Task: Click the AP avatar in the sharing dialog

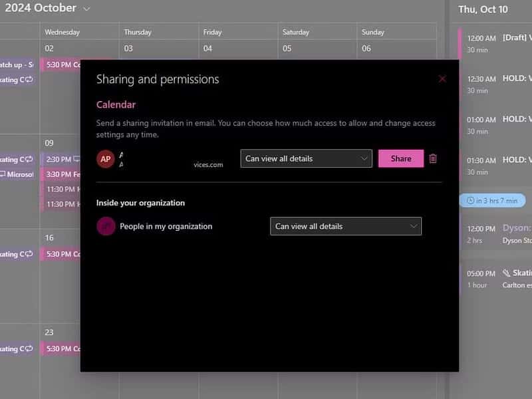Action: 106,158
